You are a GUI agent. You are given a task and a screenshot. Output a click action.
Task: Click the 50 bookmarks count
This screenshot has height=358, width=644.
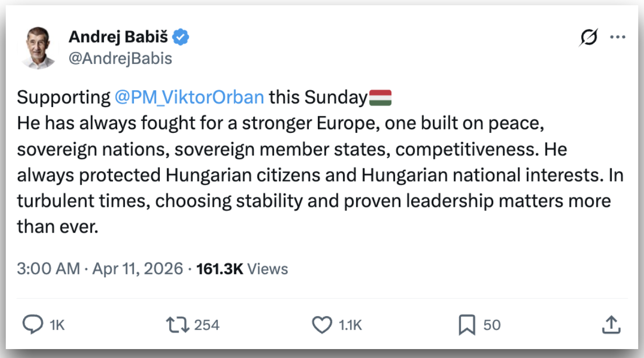pos(492,325)
